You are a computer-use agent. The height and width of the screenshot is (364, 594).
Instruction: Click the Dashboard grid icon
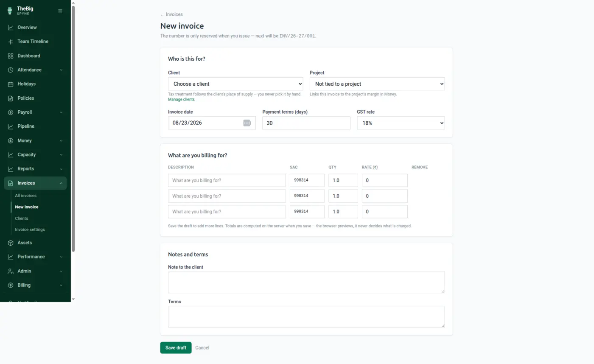click(x=11, y=56)
